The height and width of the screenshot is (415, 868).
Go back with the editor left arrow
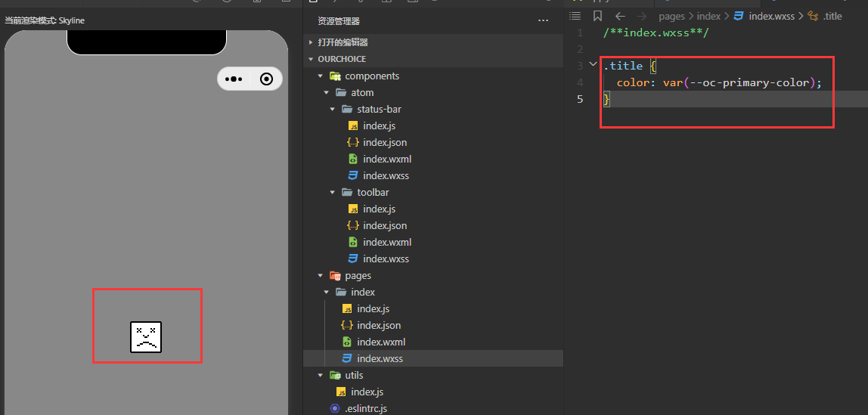click(x=620, y=16)
